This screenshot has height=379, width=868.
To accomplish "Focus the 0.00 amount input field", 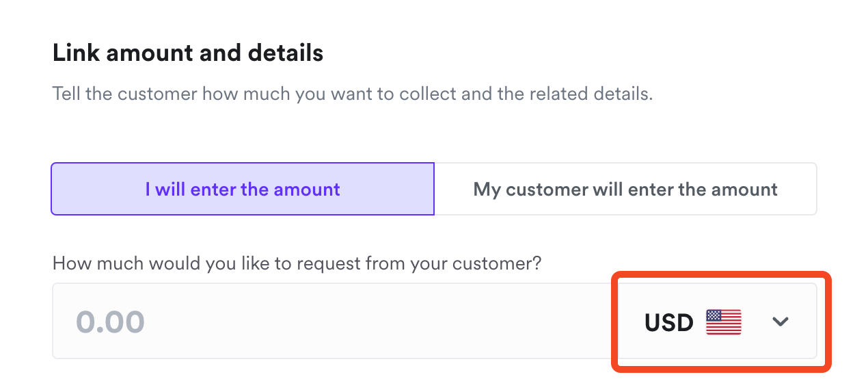I will [335, 322].
